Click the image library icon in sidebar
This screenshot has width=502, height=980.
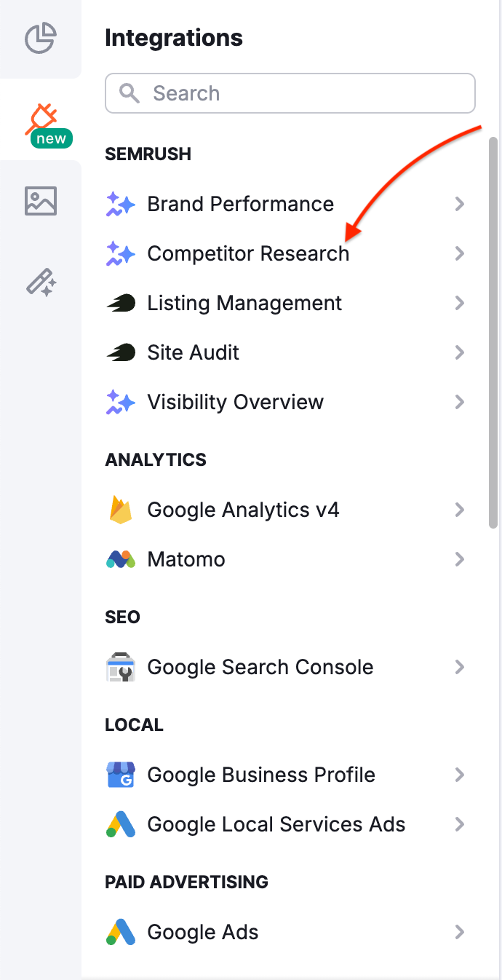pos(40,200)
